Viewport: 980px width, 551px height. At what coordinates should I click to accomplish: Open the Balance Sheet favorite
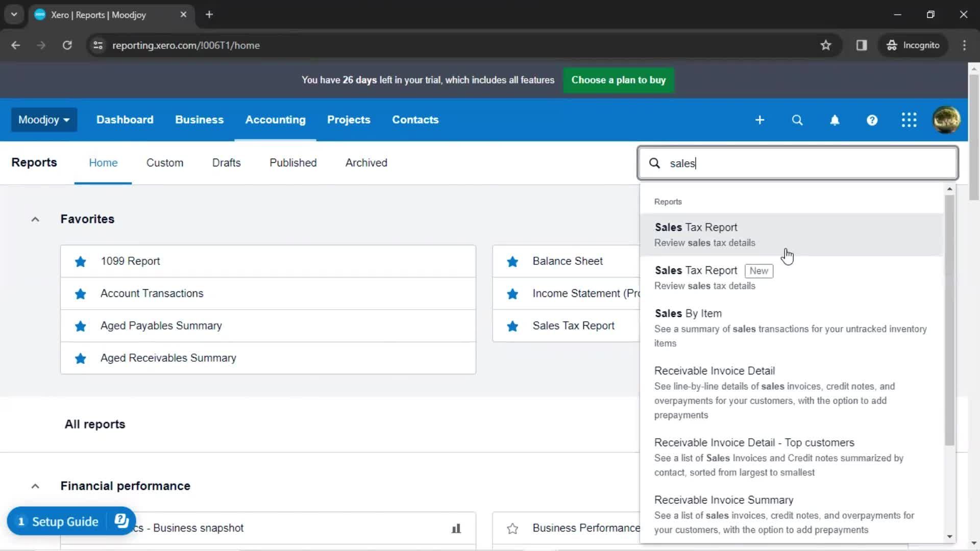[566, 261]
